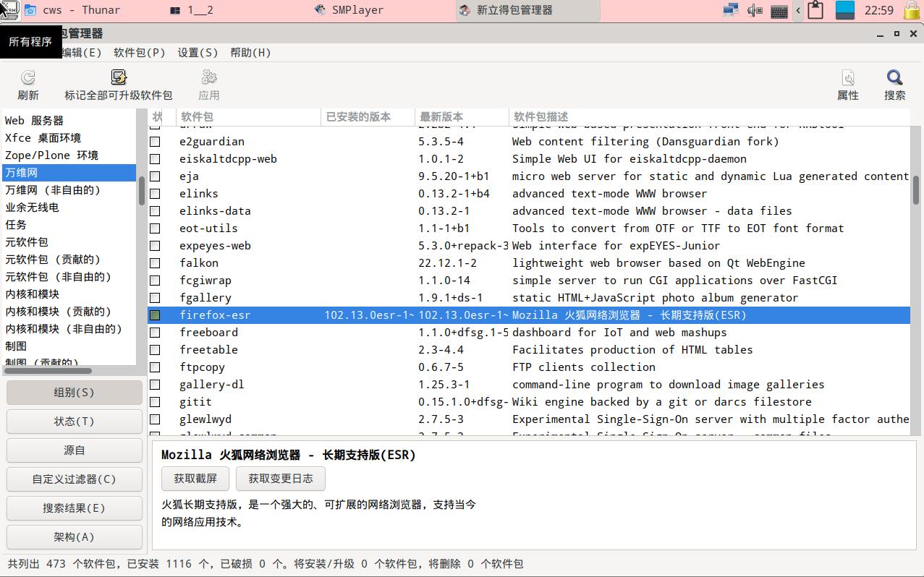Image resolution: width=924 pixels, height=577 pixels.
Task: Click the network connections tray icon
Action: (x=731, y=10)
